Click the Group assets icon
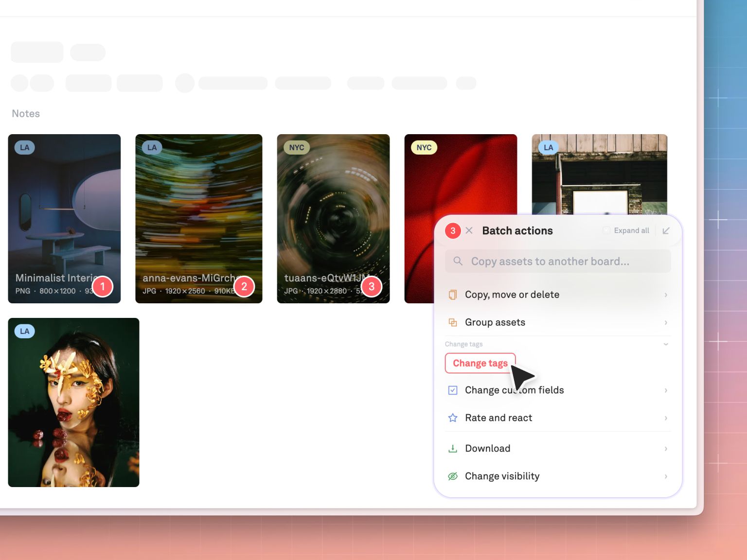Viewport: 747px width, 560px height. (452, 322)
